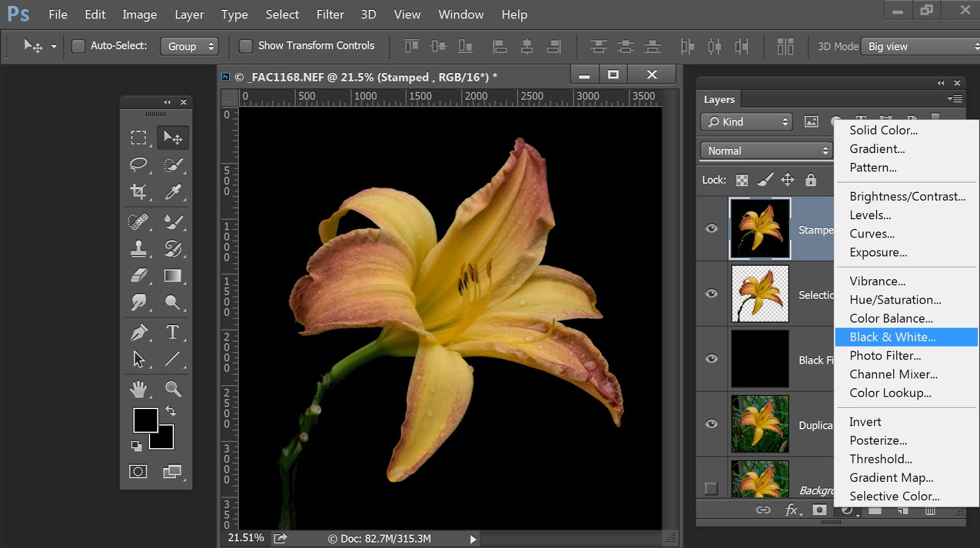
Task: Select the Horizontal Type tool
Action: pyautogui.click(x=173, y=332)
